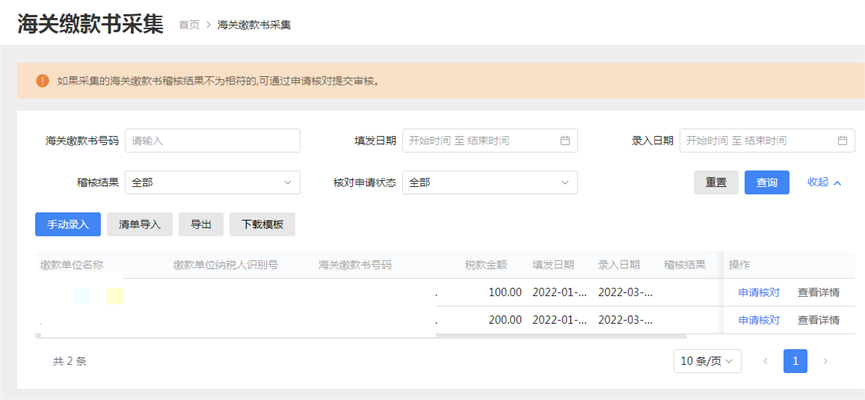
Task: Click the breadcrumb separator chevron
Action: (209, 25)
